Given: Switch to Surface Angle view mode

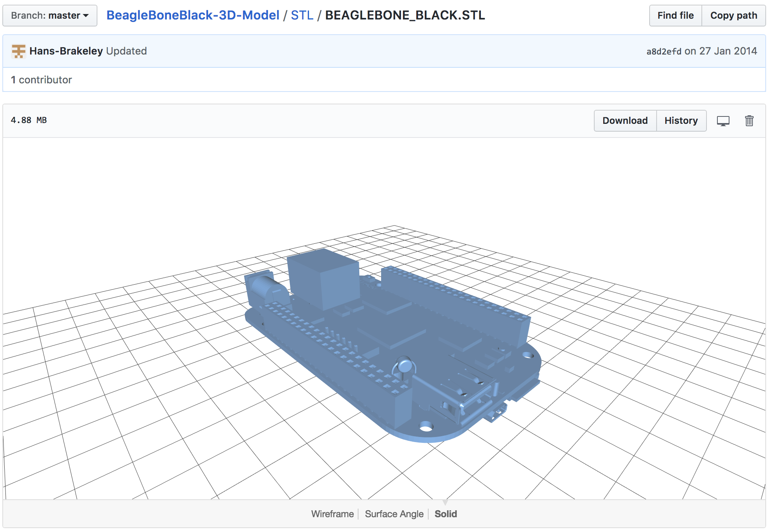Looking at the screenshot, I should click(x=394, y=514).
